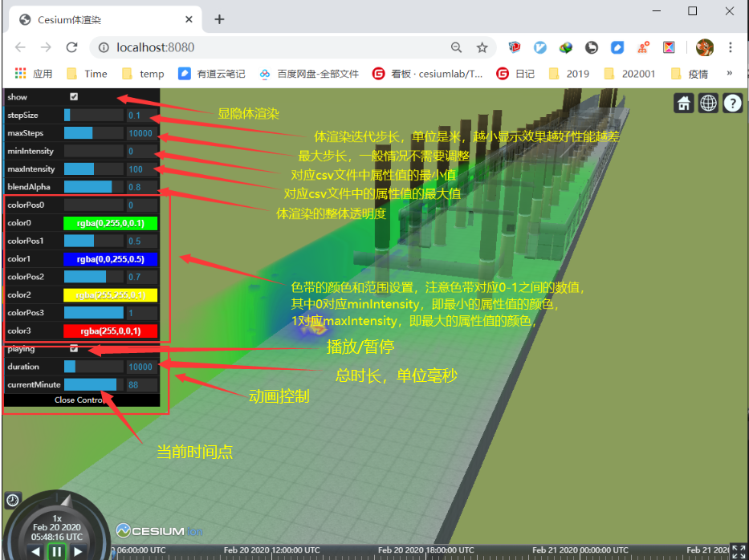
Task: Click the minIntensity value field
Action: tap(142, 152)
